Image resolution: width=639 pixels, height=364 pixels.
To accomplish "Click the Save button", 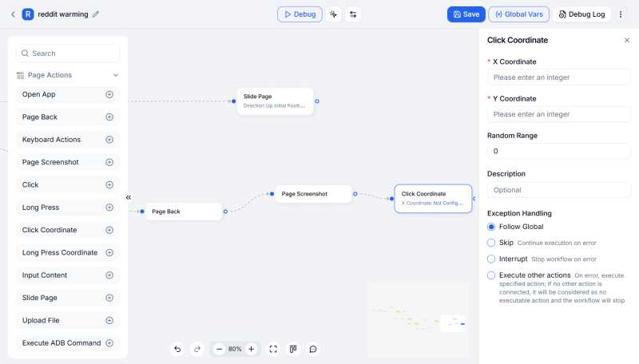I will 466,14.
